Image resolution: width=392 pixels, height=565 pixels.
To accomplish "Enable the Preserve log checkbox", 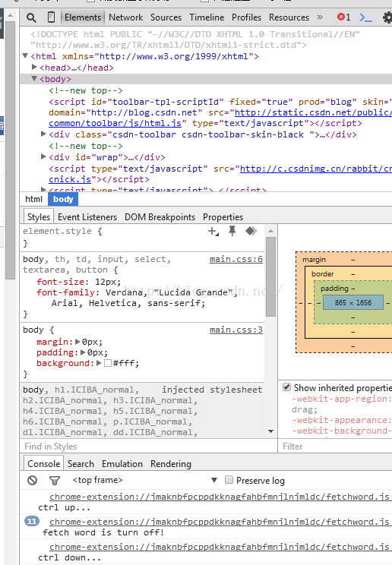I will [x=229, y=480].
